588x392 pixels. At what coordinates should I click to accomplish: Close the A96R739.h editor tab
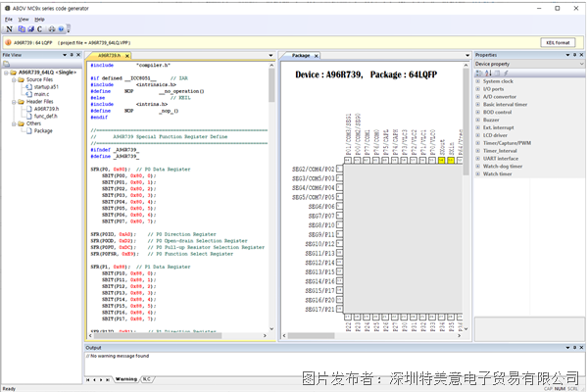[127, 56]
